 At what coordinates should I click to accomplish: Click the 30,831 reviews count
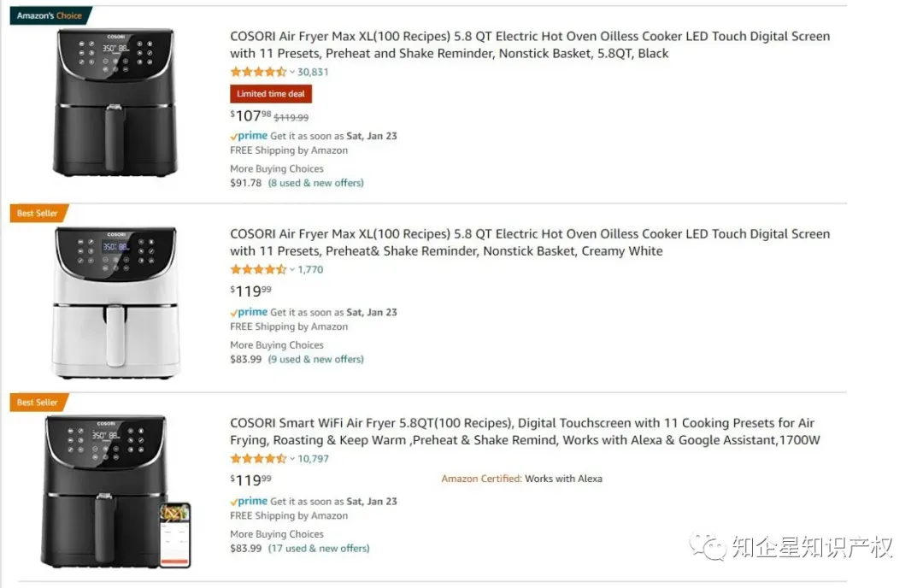click(x=313, y=72)
